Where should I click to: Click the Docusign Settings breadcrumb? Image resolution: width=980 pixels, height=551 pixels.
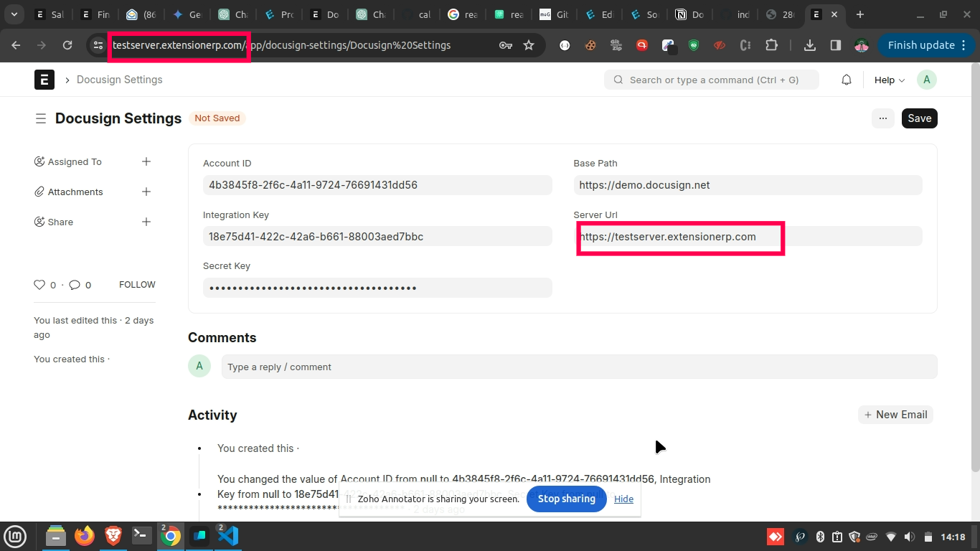pyautogui.click(x=119, y=80)
